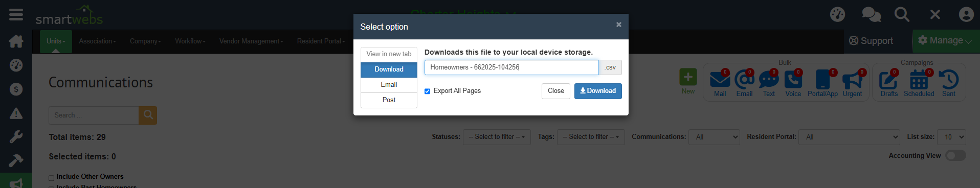Open the Company menu
980x188 pixels.
click(145, 41)
